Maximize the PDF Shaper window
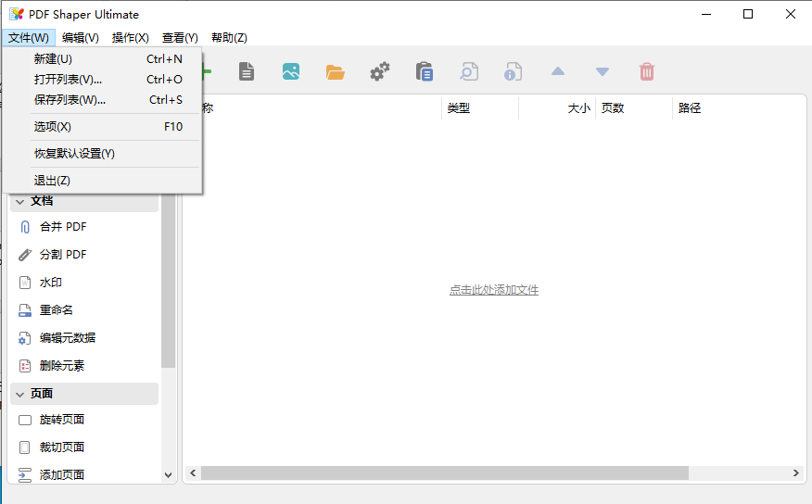The height and width of the screenshot is (504, 812). (x=748, y=14)
